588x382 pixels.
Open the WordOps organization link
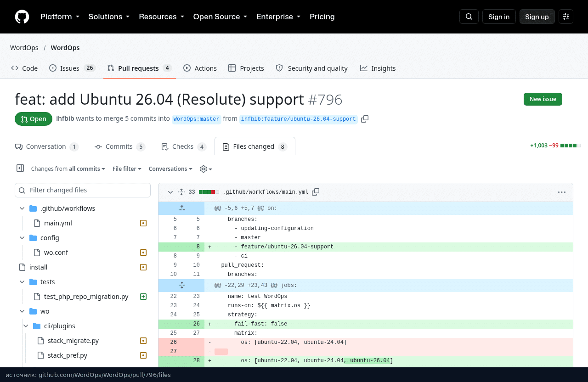pyautogui.click(x=24, y=48)
